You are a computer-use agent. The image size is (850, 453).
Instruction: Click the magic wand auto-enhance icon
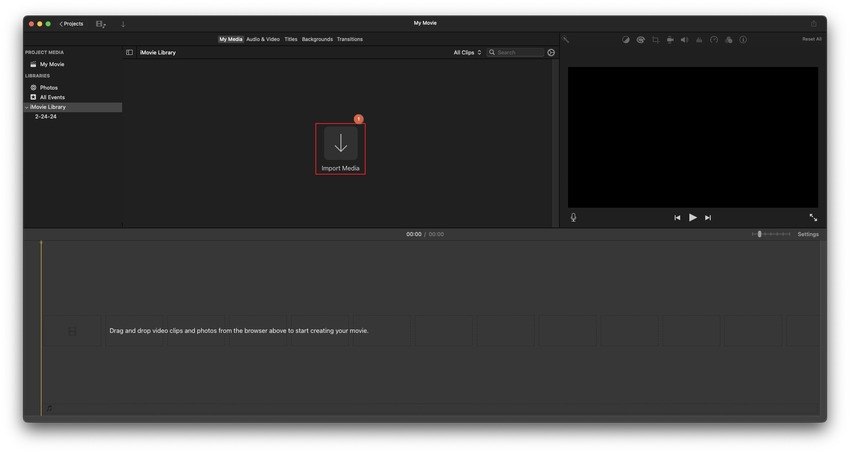click(x=565, y=40)
